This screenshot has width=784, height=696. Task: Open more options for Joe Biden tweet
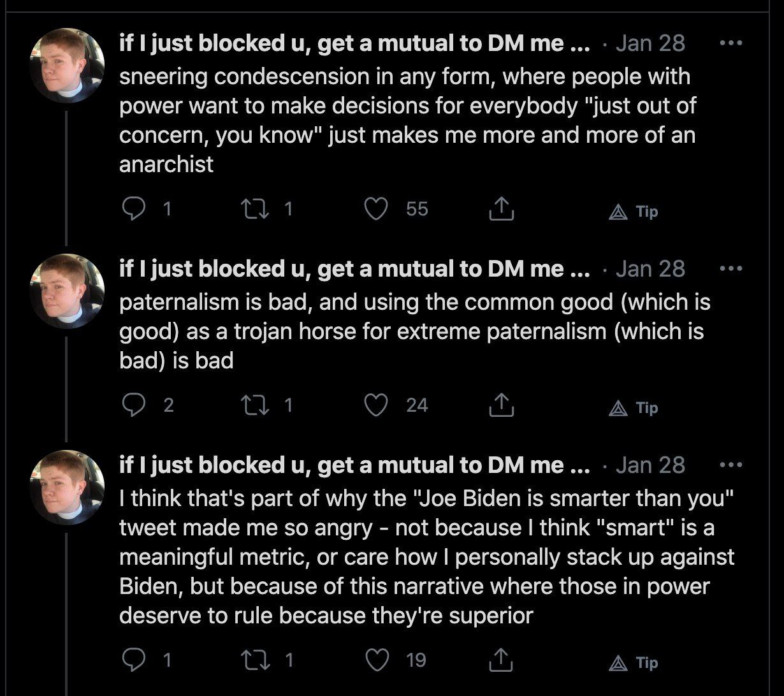[x=730, y=465]
